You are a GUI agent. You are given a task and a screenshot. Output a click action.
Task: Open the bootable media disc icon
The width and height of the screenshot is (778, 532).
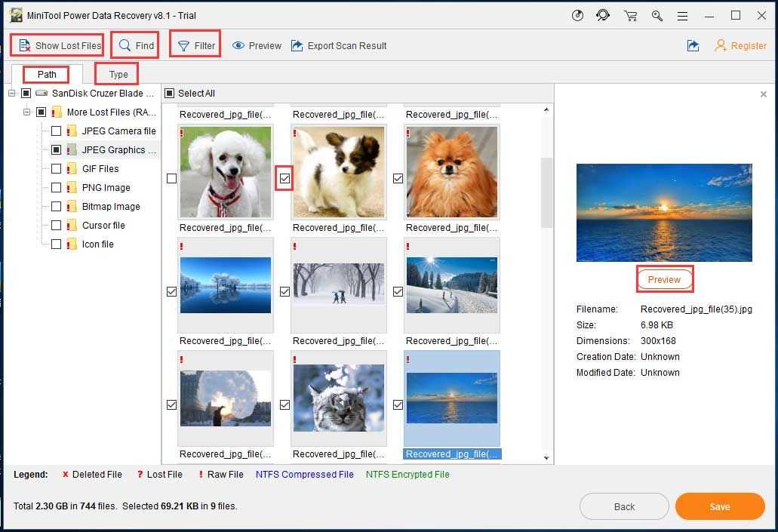point(578,16)
